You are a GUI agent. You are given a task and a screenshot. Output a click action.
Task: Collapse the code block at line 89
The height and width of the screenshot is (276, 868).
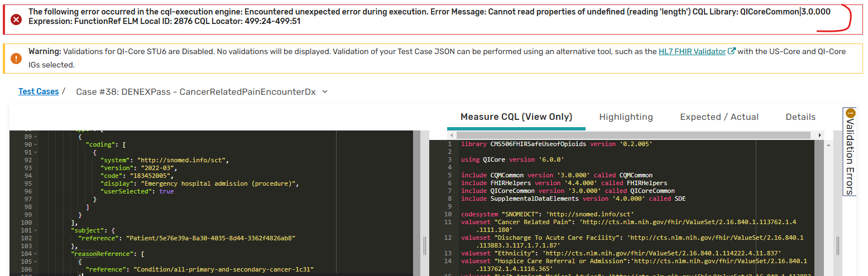point(35,137)
